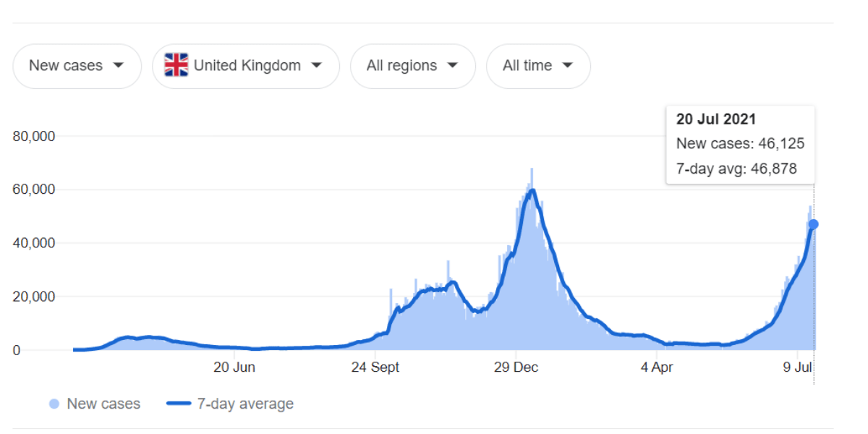
Task: Click the 80,000 y-axis label
Action: (35, 136)
